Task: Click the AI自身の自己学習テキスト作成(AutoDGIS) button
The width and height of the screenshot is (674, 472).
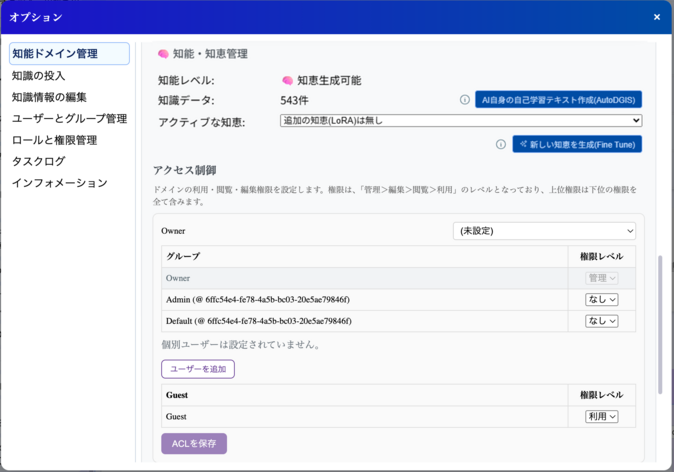Action: [558, 100]
